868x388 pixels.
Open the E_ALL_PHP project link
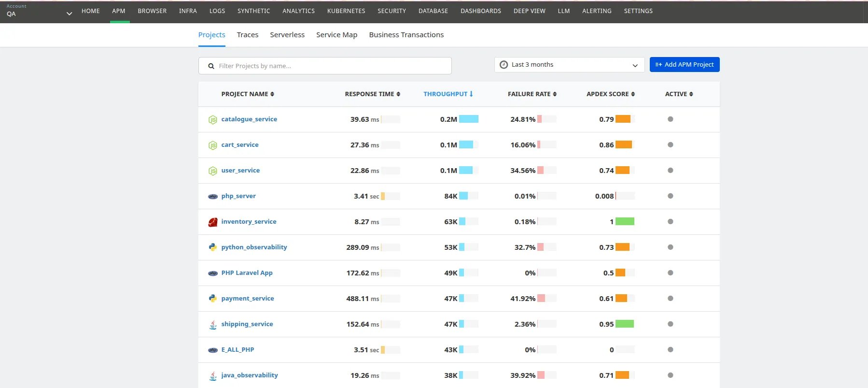pyautogui.click(x=238, y=350)
